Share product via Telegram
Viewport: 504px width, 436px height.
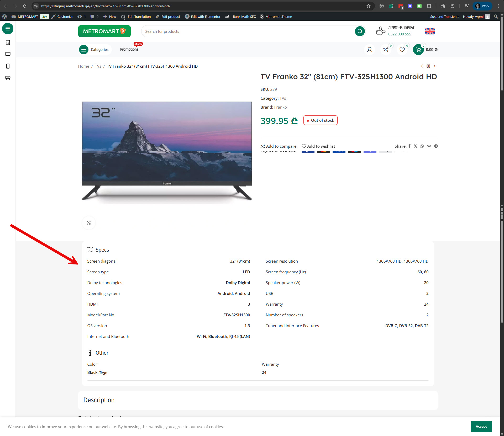tap(436, 146)
